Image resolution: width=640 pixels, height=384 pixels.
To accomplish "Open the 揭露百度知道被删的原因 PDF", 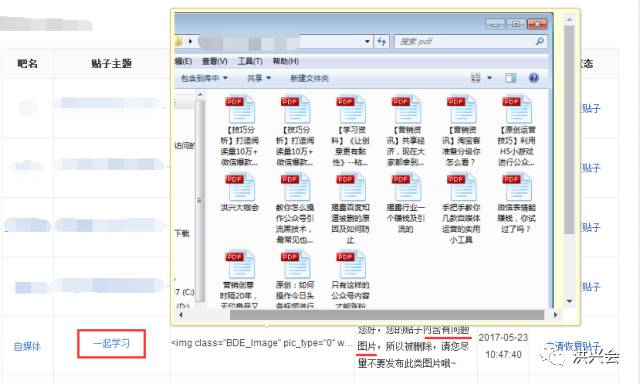I will click(x=350, y=209).
